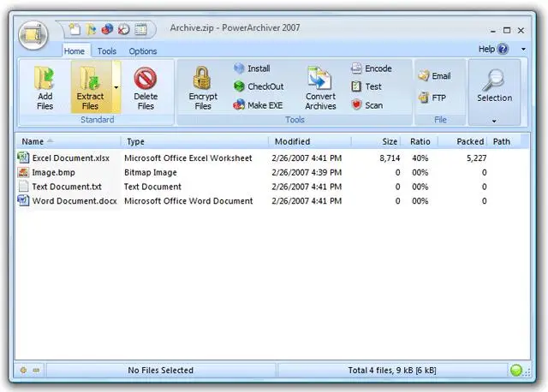The image size is (548, 392).
Task: Run the CheckOut tool
Action: [x=259, y=86]
